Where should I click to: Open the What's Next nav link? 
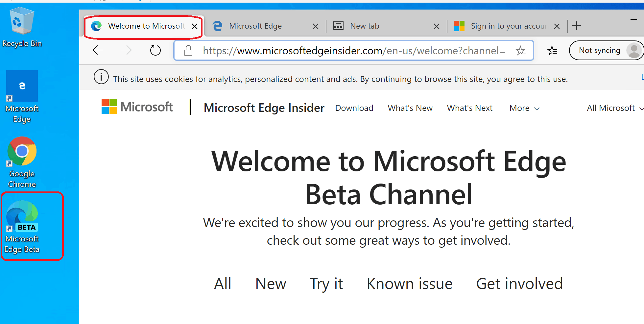pyautogui.click(x=469, y=108)
